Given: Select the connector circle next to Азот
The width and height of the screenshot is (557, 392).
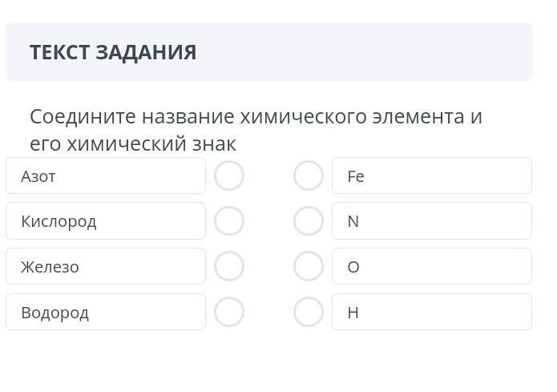Looking at the screenshot, I should tap(229, 176).
